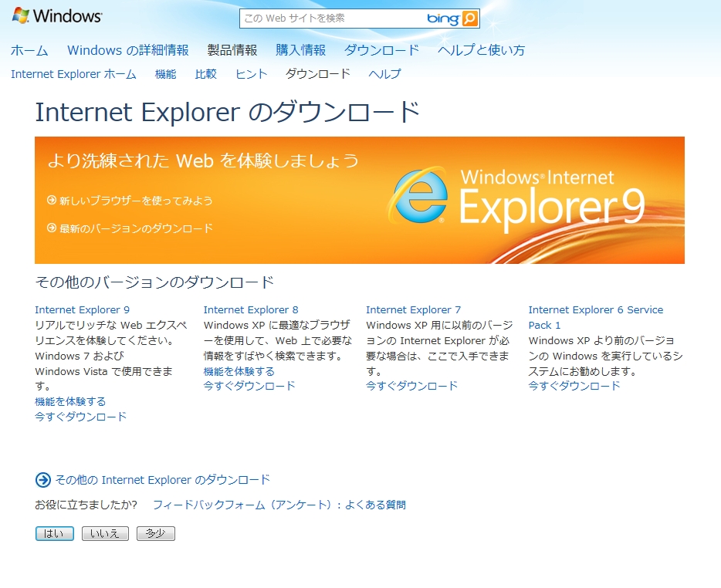
Task: Open ヘルプと使い方 navigation item
Action: click(x=482, y=50)
